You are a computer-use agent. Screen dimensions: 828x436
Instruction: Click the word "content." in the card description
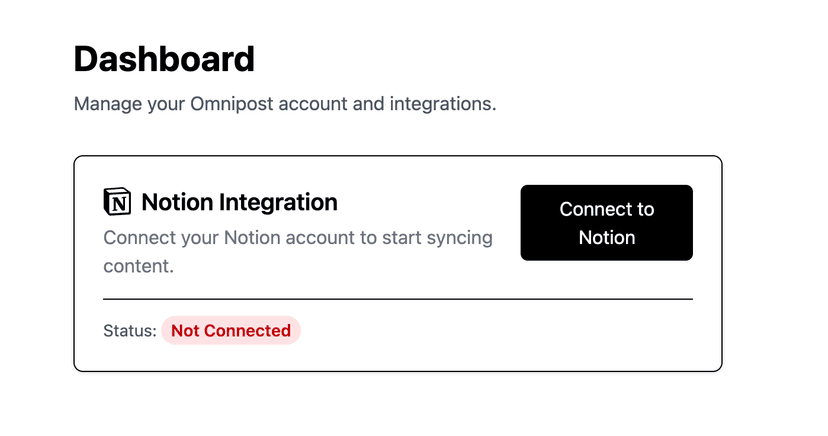138,267
